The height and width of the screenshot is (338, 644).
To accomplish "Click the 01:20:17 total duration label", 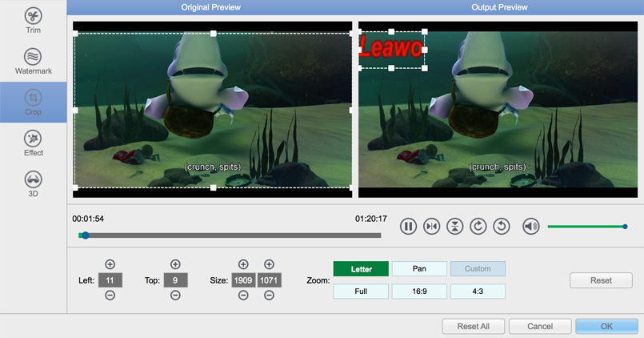I will point(371,219).
